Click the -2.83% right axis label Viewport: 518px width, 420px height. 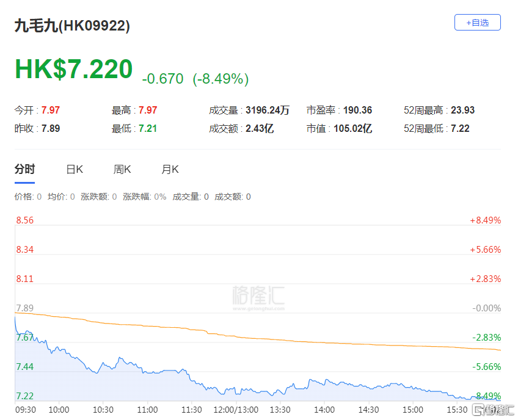pyautogui.click(x=487, y=338)
